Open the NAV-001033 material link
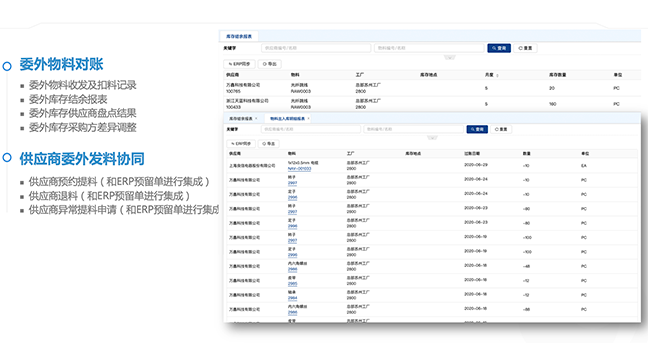 click(x=299, y=169)
